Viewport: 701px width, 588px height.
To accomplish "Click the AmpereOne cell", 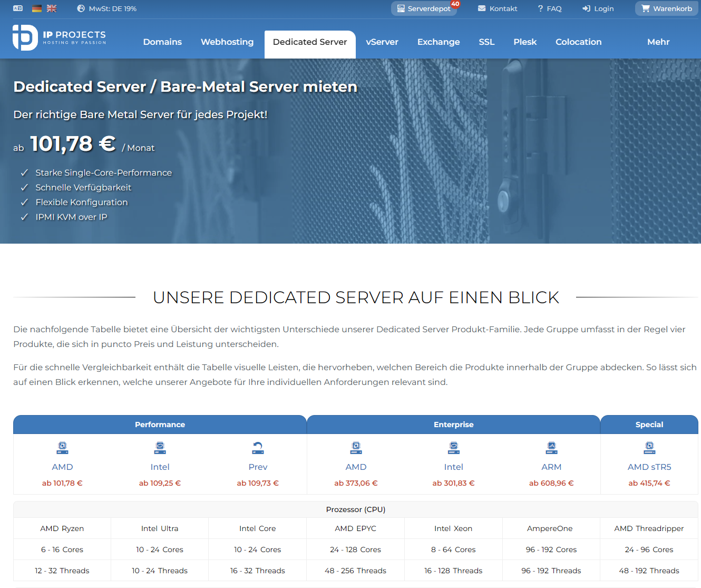I will [x=551, y=528].
